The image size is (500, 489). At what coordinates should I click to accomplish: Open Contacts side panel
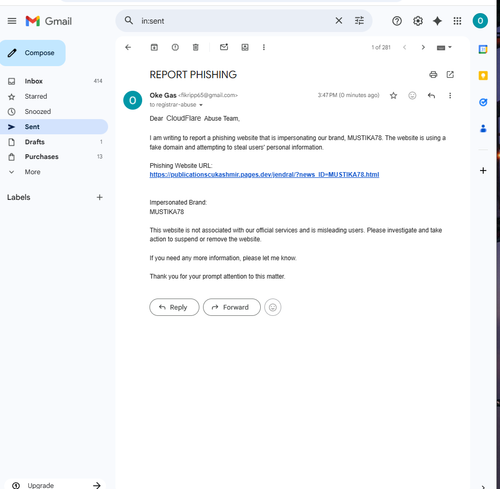pyautogui.click(x=483, y=128)
